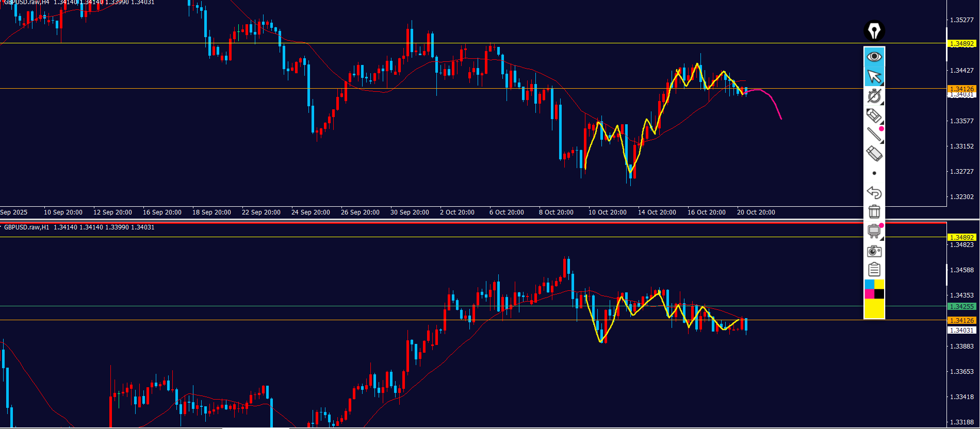
Task: Expand the line tool options
Action: coord(874,135)
